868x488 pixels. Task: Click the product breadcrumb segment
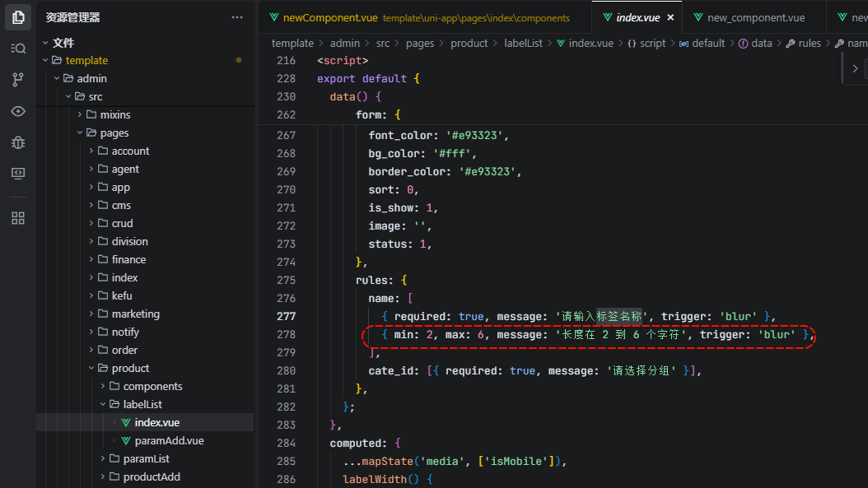pos(469,43)
